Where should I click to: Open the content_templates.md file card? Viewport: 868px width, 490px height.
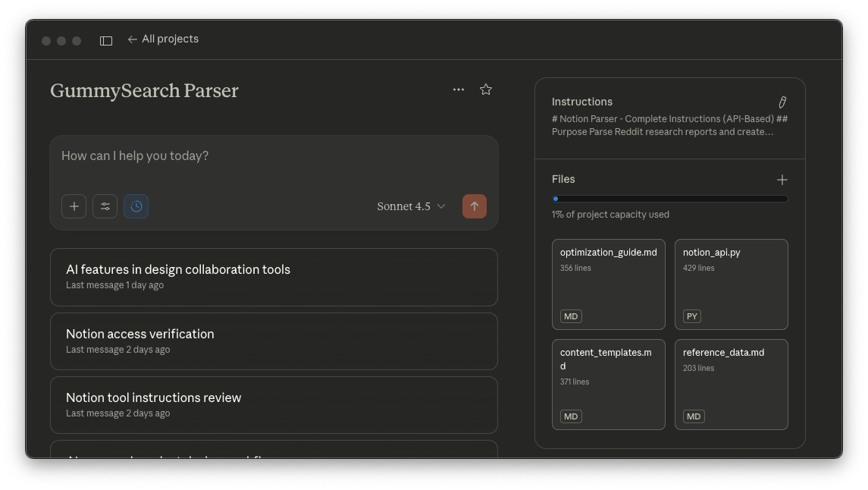coord(609,385)
